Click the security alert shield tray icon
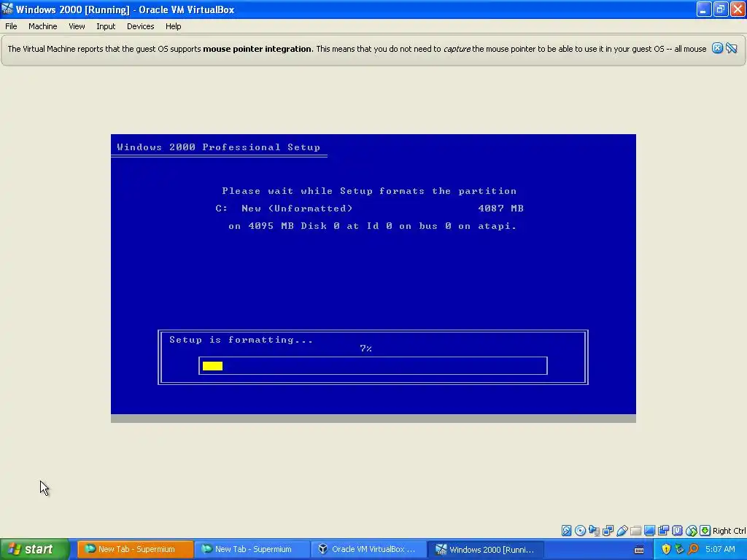 pyautogui.click(x=666, y=549)
